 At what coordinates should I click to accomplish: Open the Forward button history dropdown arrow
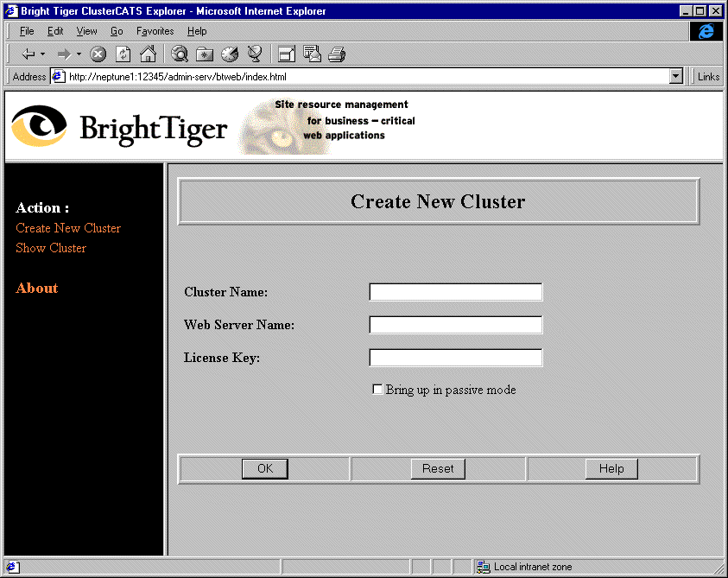(x=79, y=54)
